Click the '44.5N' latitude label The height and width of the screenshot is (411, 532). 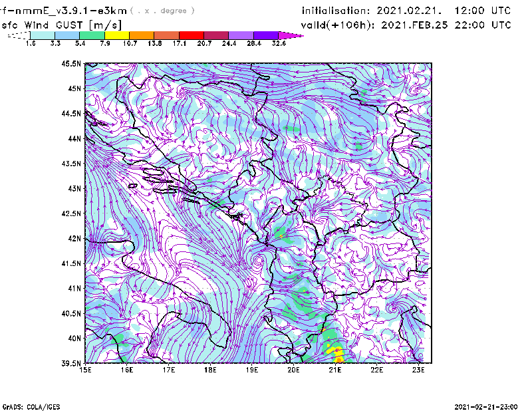click(71, 113)
